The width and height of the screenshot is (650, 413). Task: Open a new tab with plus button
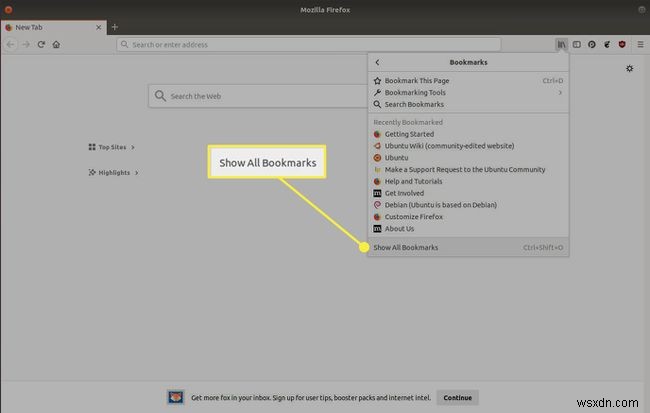pyautogui.click(x=115, y=27)
